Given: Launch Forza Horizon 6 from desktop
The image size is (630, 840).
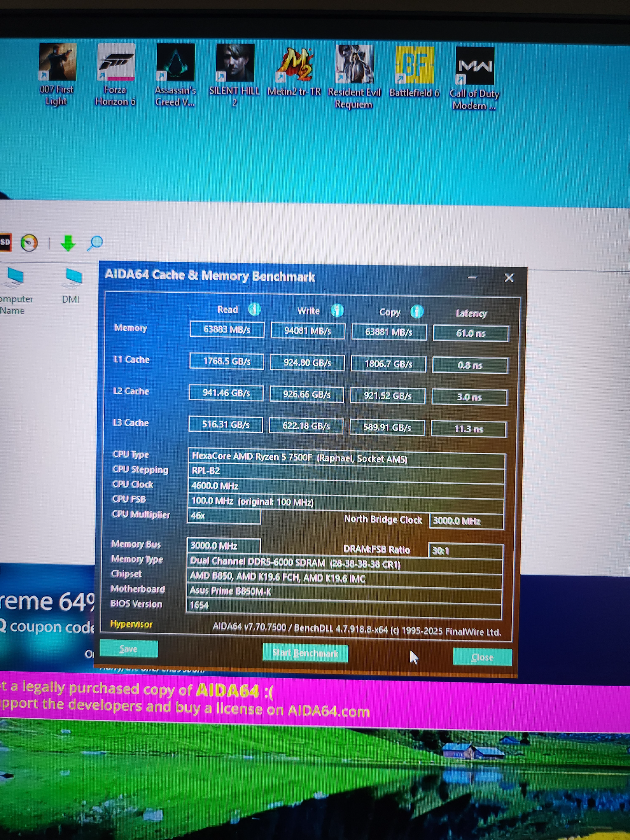Looking at the screenshot, I should 116,75.
